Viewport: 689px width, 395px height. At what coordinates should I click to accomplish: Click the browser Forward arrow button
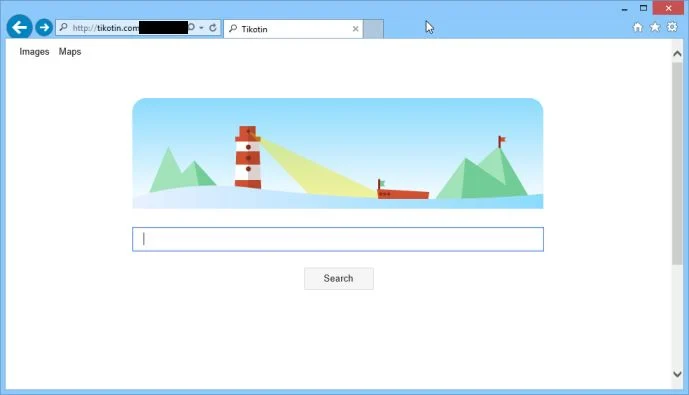pos(44,28)
